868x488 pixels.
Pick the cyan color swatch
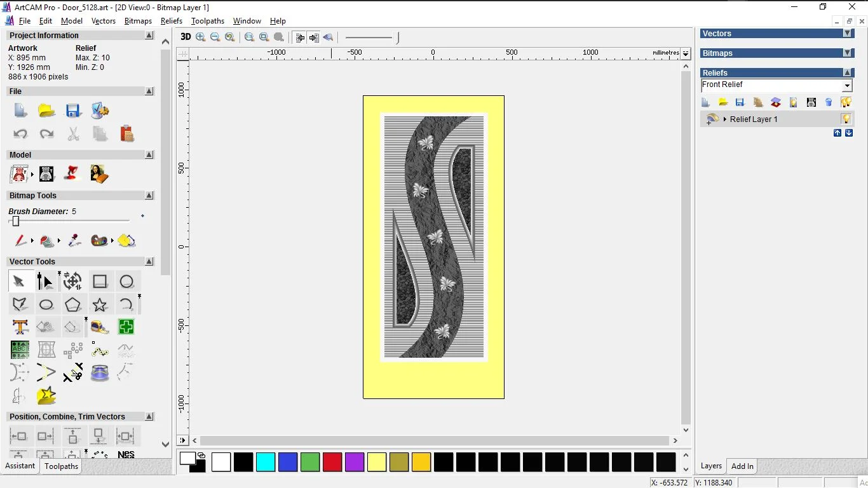(266, 462)
